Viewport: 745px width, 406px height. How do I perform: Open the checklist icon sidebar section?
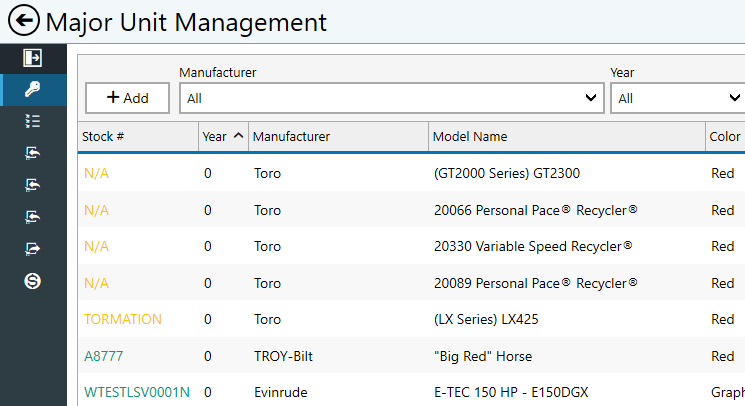click(32, 121)
